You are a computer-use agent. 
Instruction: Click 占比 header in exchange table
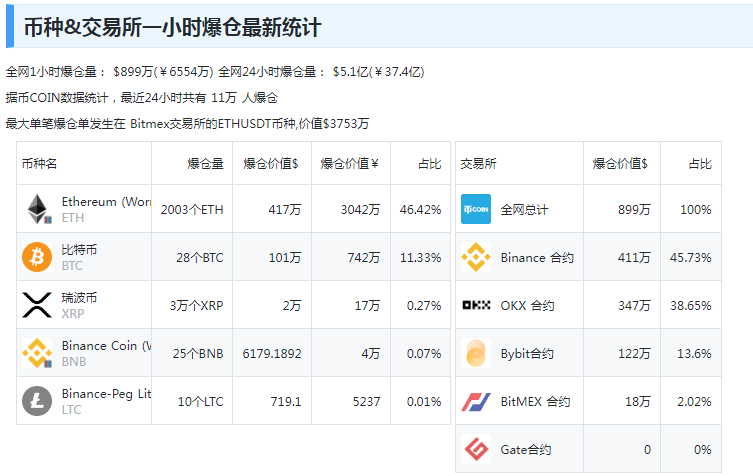700,164
